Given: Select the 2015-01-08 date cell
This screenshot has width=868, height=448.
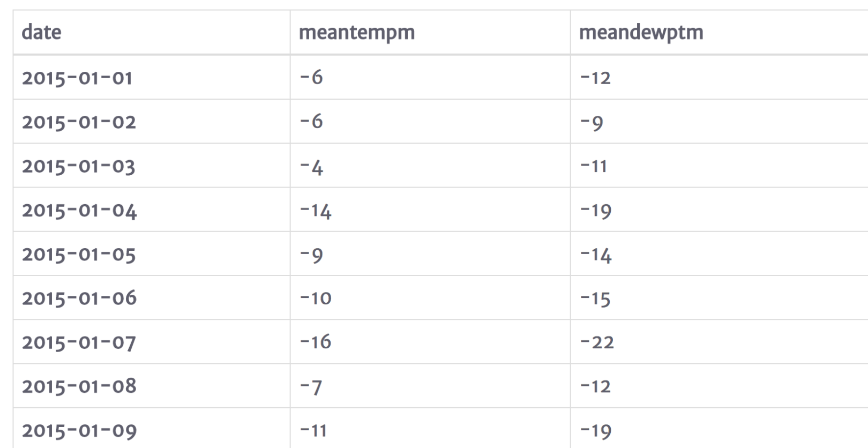Looking at the screenshot, I should [x=152, y=386].
